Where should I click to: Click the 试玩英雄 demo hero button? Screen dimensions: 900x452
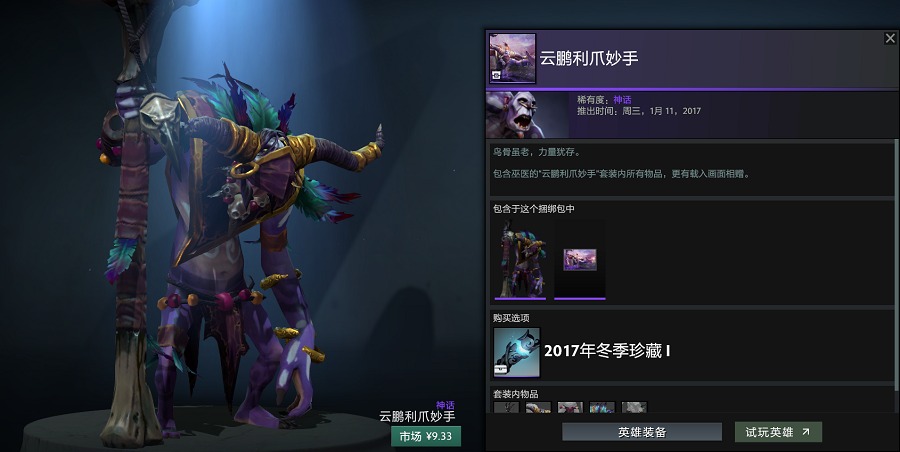pyautogui.click(x=778, y=432)
